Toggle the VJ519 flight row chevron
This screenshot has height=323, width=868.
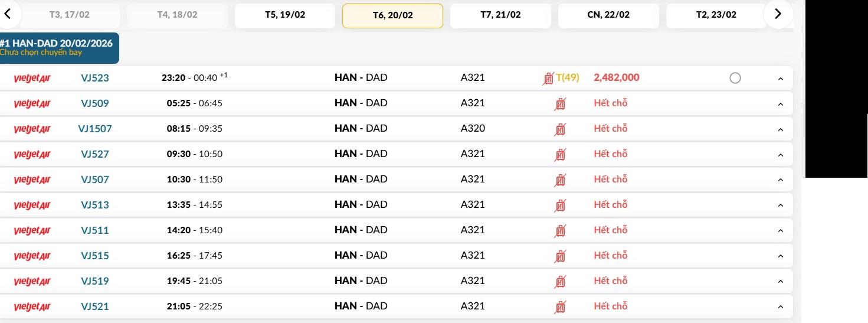coord(781,282)
